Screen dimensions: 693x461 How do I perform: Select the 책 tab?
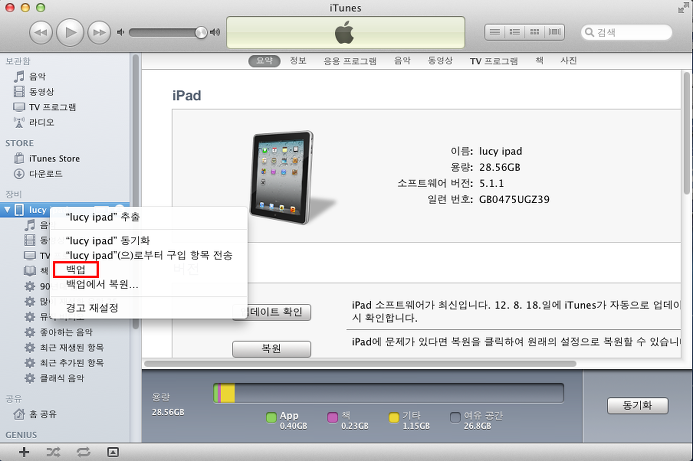tap(540, 61)
